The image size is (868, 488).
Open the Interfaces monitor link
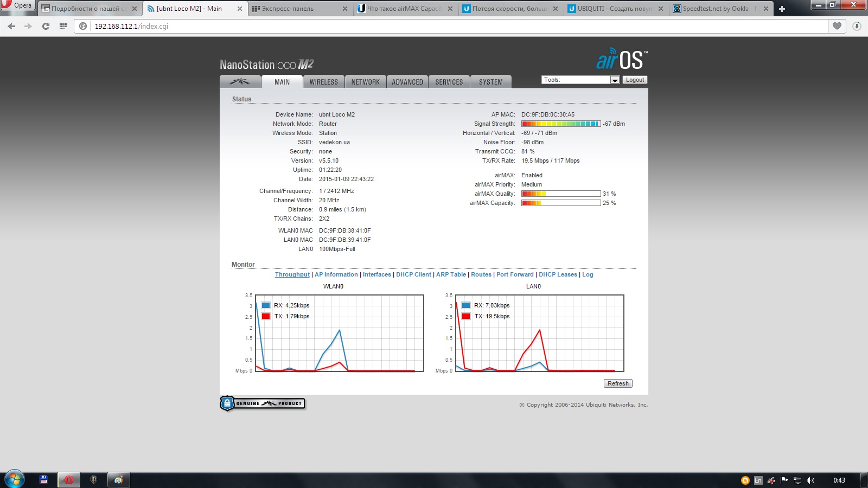point(377,274)
